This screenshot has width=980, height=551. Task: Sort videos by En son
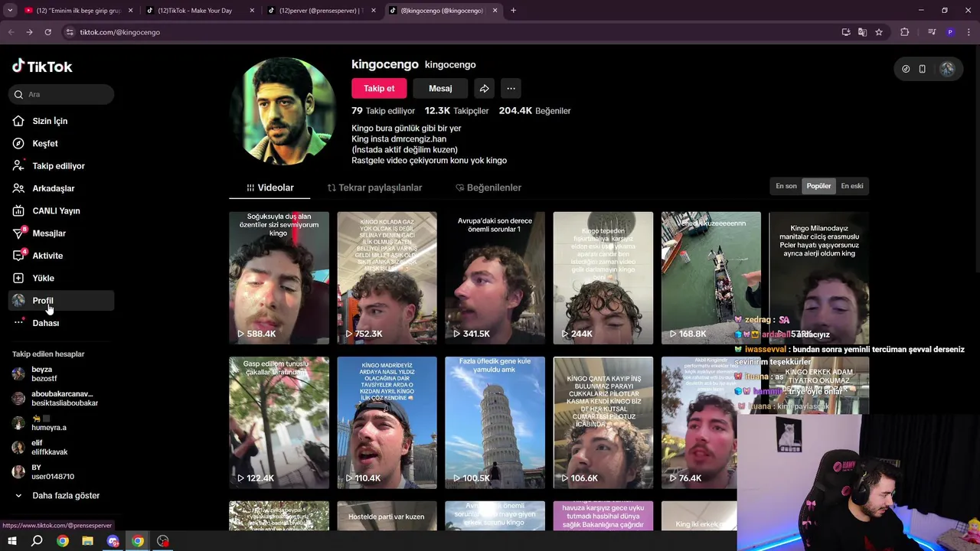click(786, 186)
